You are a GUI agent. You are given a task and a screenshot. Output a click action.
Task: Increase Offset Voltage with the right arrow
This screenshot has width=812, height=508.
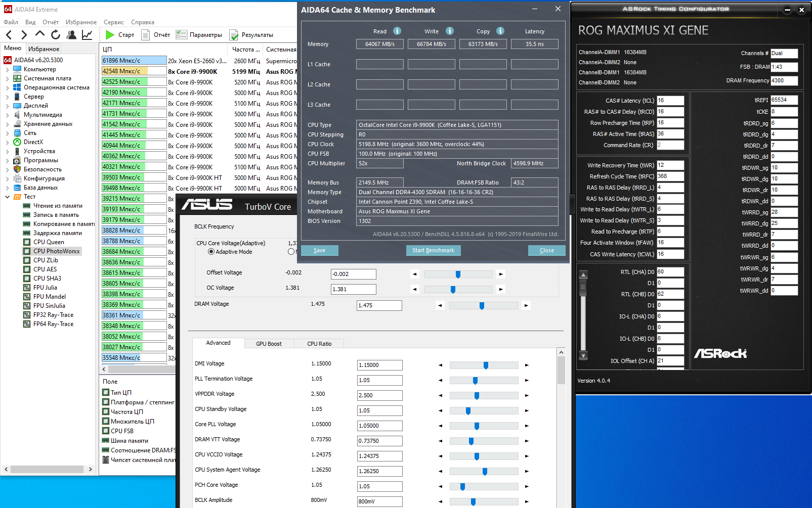(501, 274)
